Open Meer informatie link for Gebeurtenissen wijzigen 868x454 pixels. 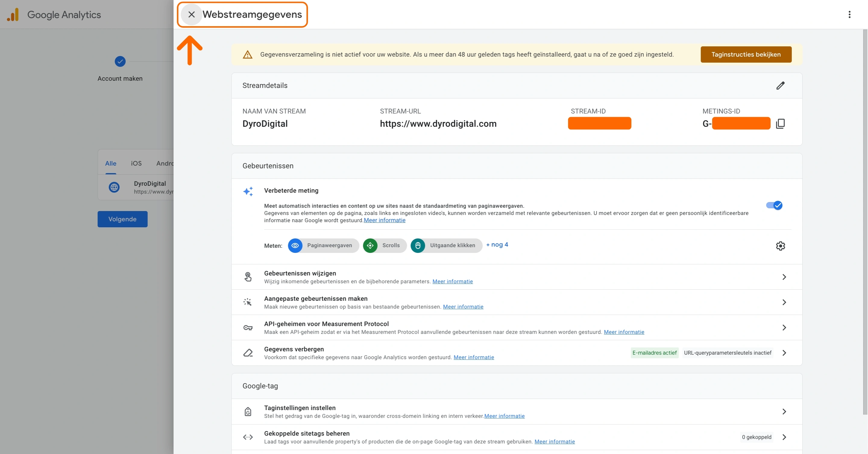(x=452, y=281)
